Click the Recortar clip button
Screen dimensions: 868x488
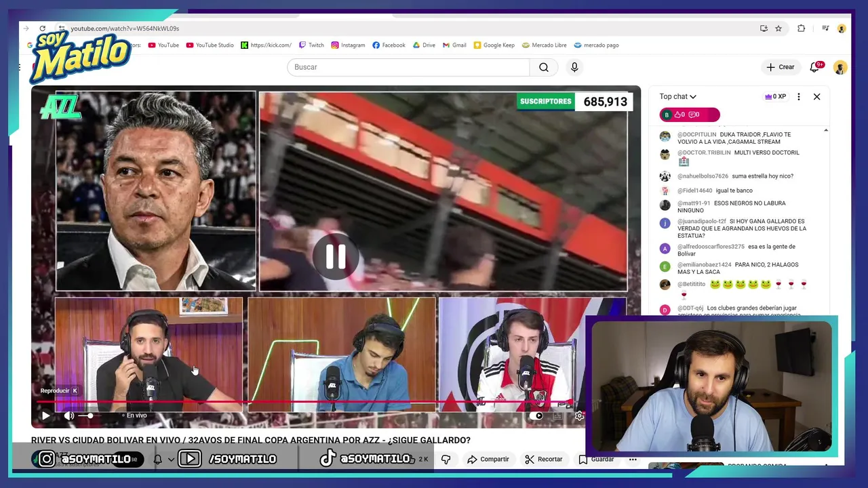(543, 459)
